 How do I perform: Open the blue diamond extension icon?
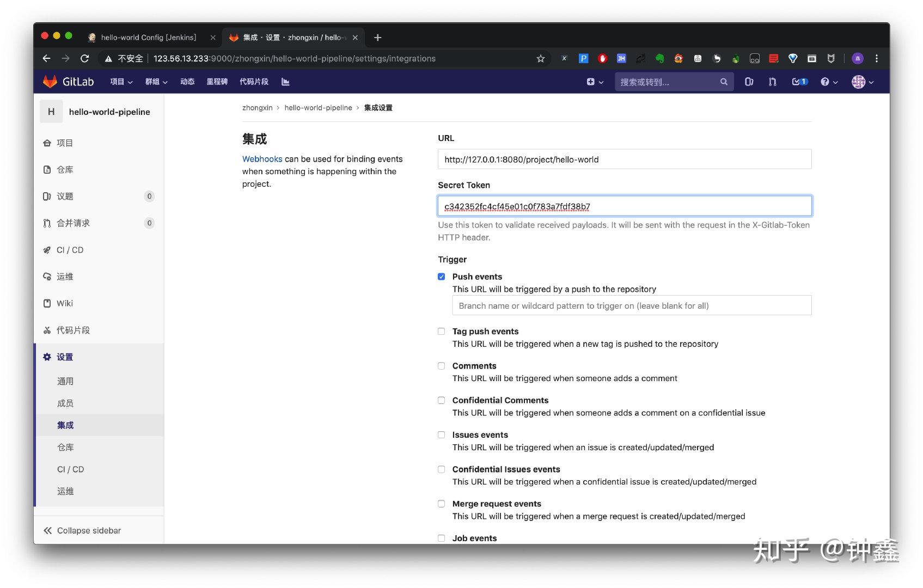coord(793,59)
